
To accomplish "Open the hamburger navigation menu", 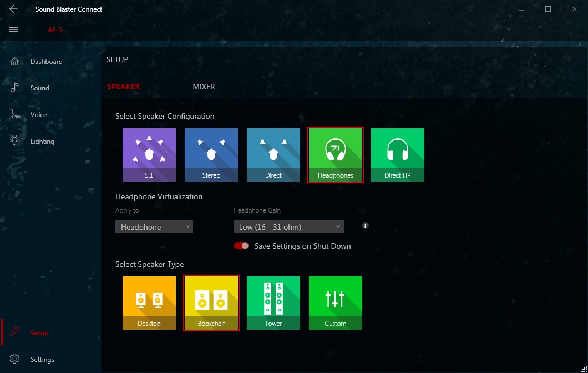I will coord(13,29).
